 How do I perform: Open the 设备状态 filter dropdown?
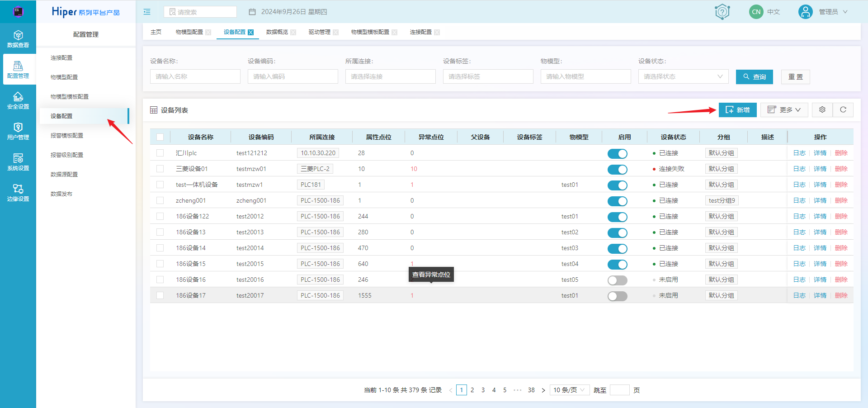[x=684, y=76]
